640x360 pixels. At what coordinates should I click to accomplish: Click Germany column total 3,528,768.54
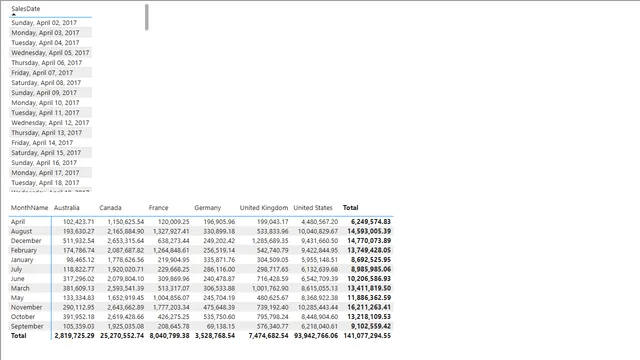(x=215, y=336)
